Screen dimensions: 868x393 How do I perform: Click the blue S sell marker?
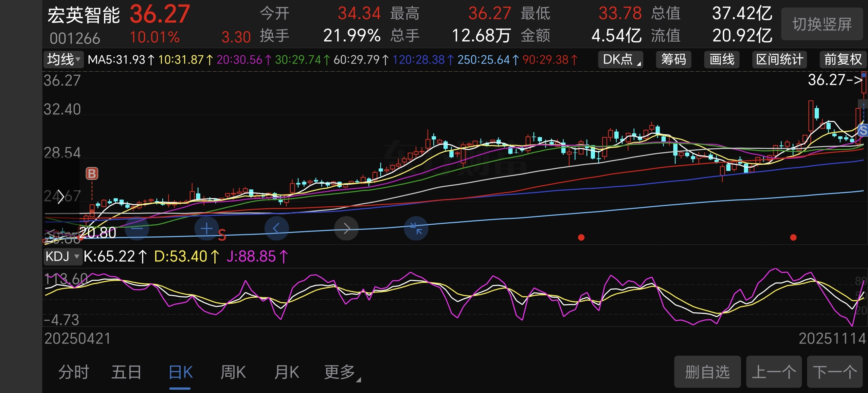[863, 130]
